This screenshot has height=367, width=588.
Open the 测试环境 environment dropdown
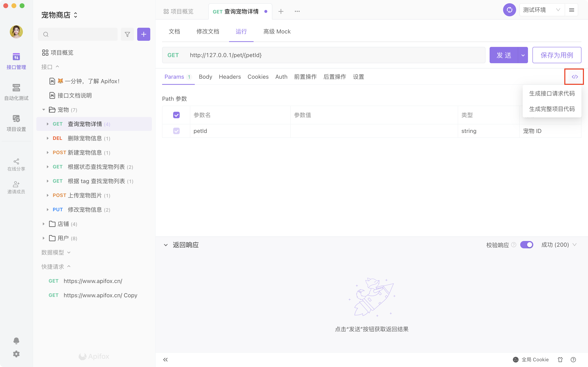pos(541,10)
